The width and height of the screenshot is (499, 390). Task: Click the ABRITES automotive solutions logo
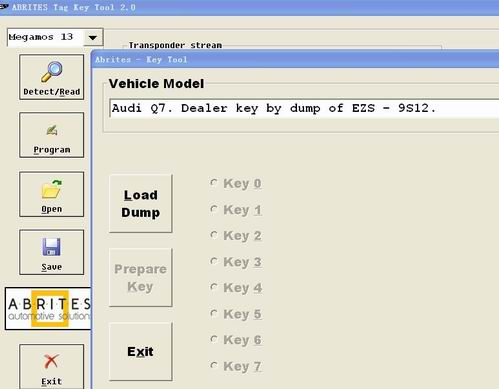(x=48, y=309)
